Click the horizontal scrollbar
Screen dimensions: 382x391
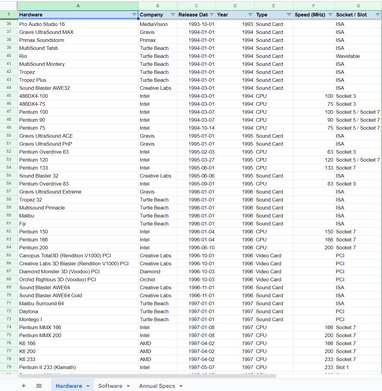click(x=147, y=376)
